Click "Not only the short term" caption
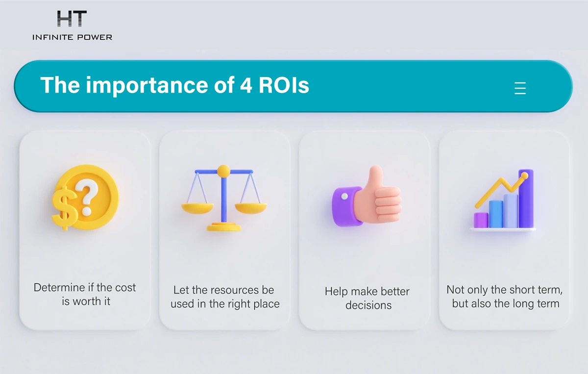588x374 pixels. [x=505, y=297]
